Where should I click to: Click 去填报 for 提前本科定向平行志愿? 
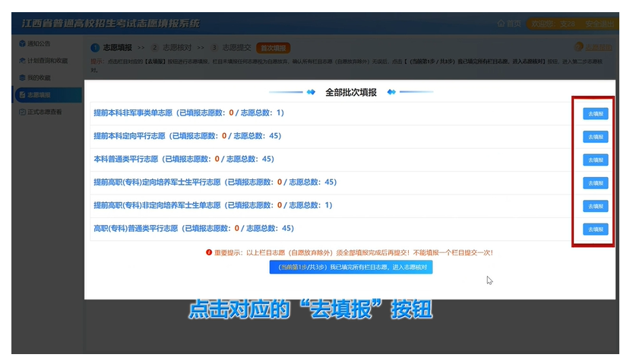pos(595,137)
